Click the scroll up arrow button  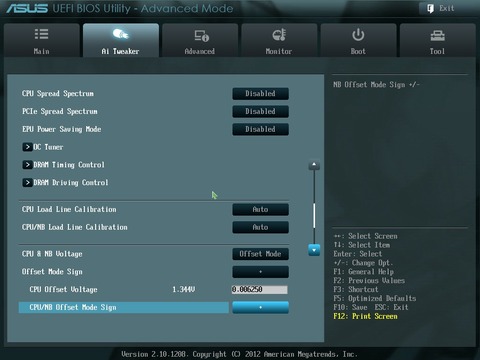pyautogui.click(x=314, y=165)
